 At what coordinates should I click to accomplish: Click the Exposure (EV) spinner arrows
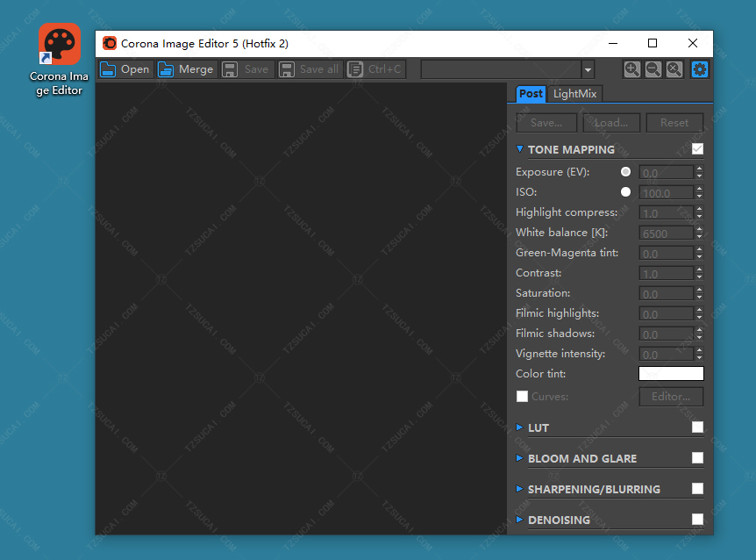coord(699,172)
